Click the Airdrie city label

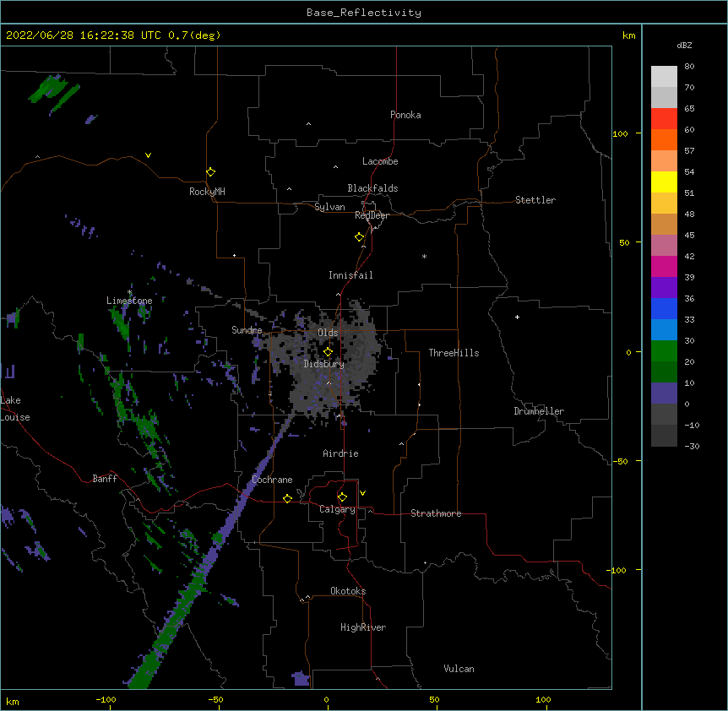click(x=341, y=453)
